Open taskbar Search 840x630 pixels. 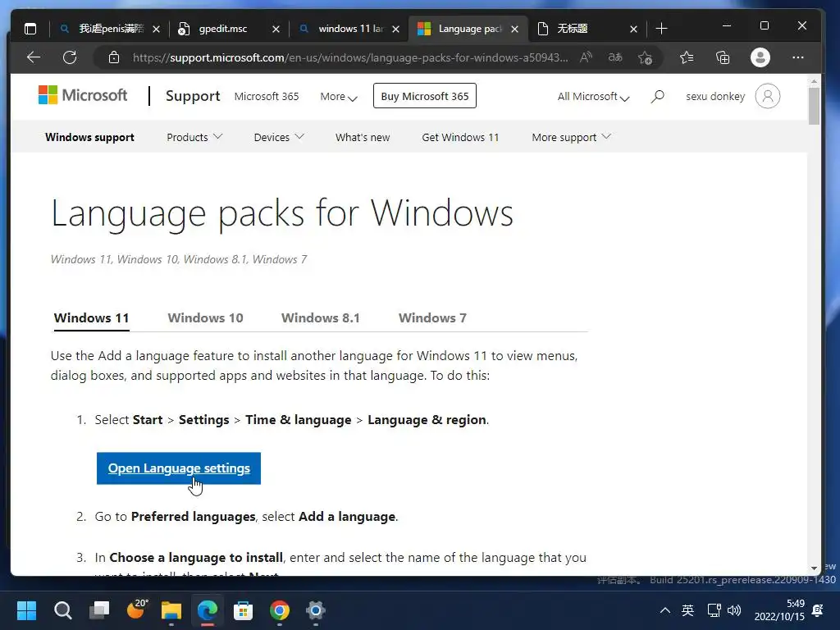62,610
